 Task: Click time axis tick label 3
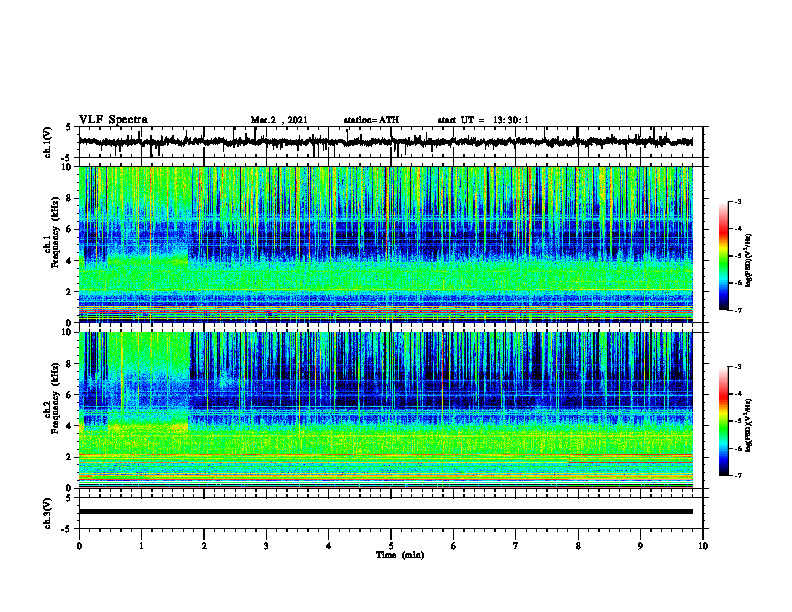[266, 546]
